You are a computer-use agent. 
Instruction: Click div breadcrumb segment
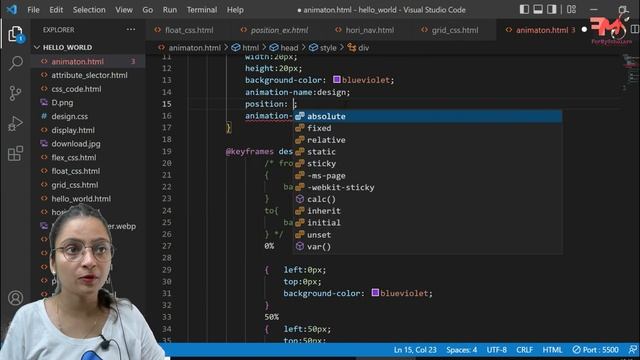[363, 48]
